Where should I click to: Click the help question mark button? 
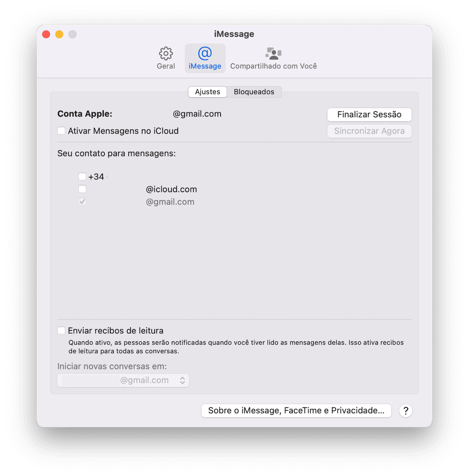tap(406, 411)
